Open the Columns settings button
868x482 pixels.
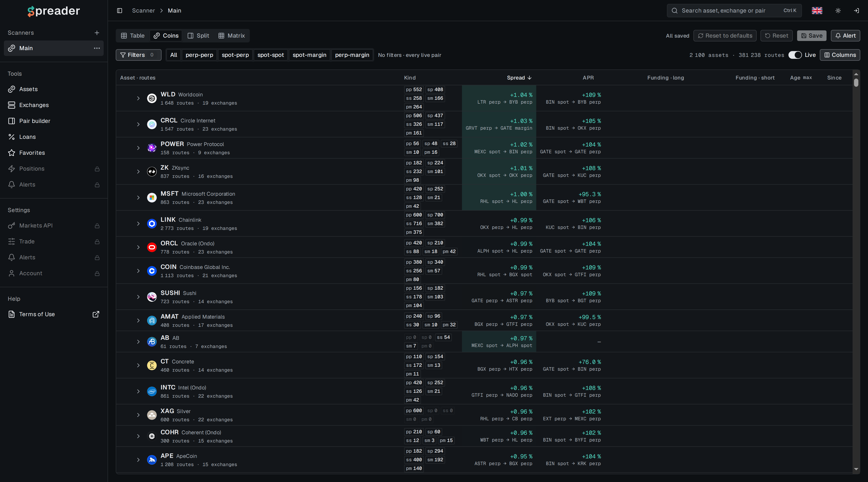840,55
